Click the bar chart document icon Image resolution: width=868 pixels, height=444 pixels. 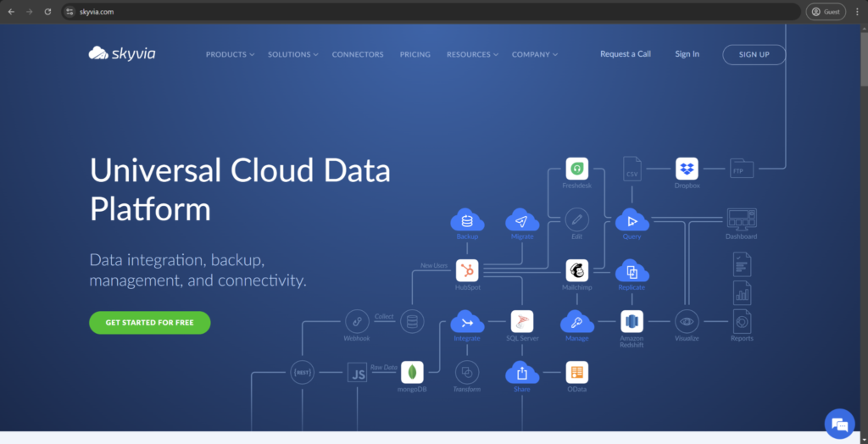[x=742, y=293]
